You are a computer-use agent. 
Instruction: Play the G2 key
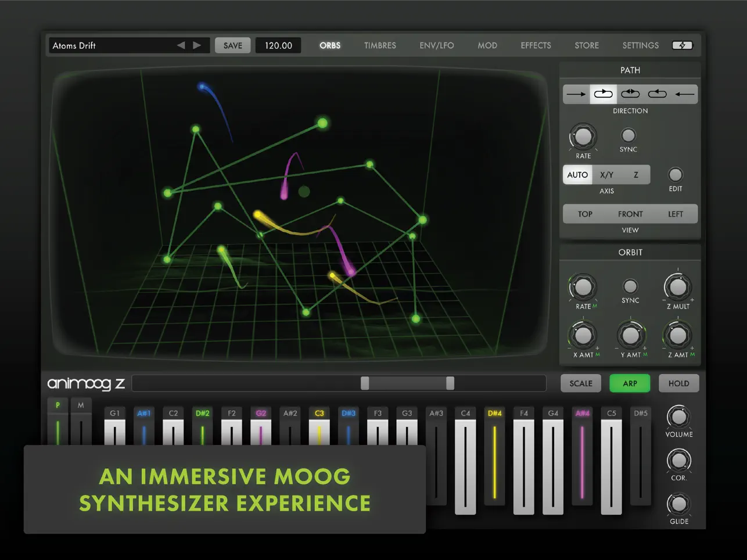click(261, 427)
